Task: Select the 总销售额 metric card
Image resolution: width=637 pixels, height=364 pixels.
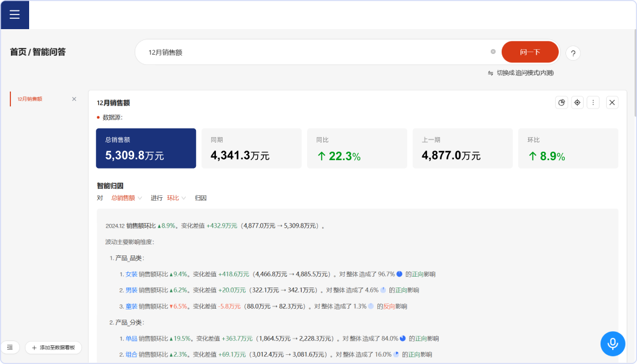Action: click(x=146, y=148)
